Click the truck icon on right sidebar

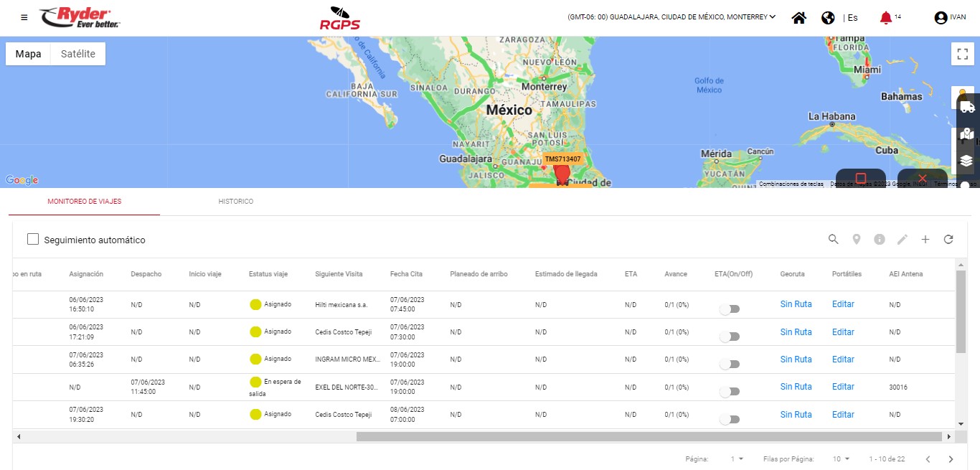pos(966,107)
